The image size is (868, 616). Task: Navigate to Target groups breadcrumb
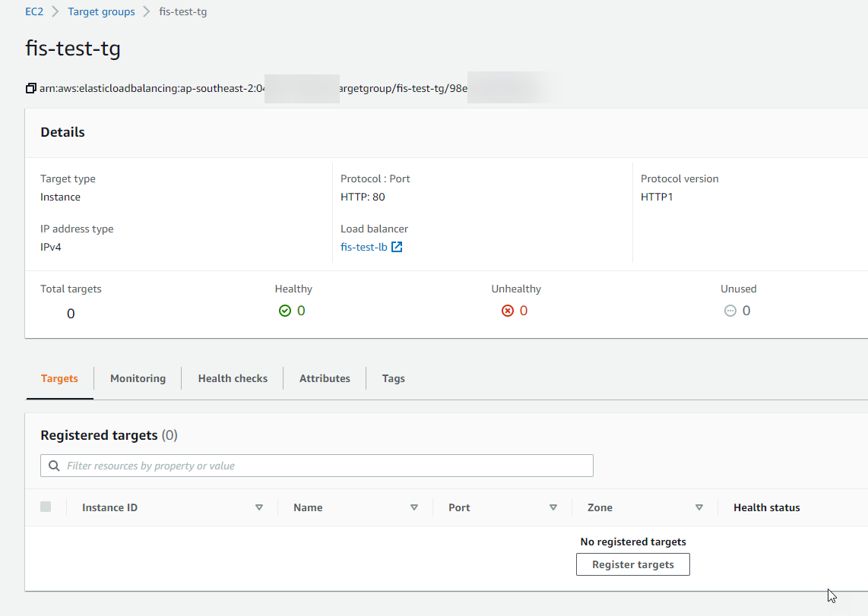pos(101,11)
